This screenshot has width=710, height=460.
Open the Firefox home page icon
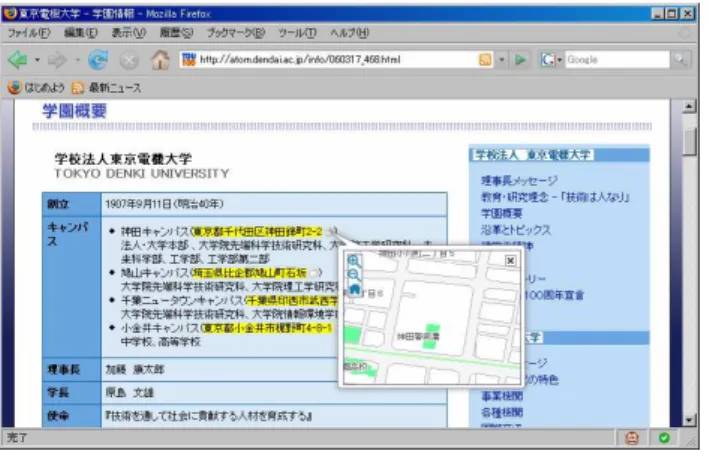pos(160,60)
